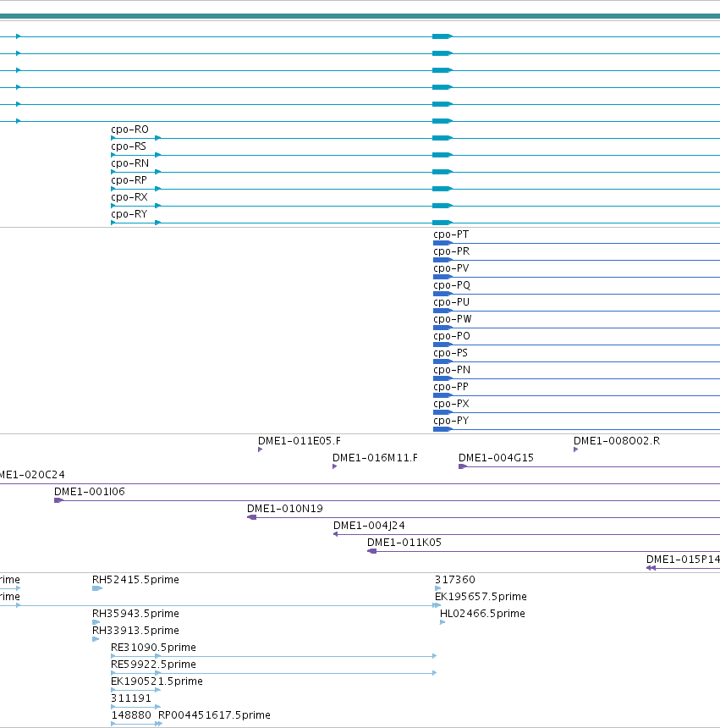Click the cpo-RX transcript label
The height and width of the screenshot is (728, 720).
point(129,197)
